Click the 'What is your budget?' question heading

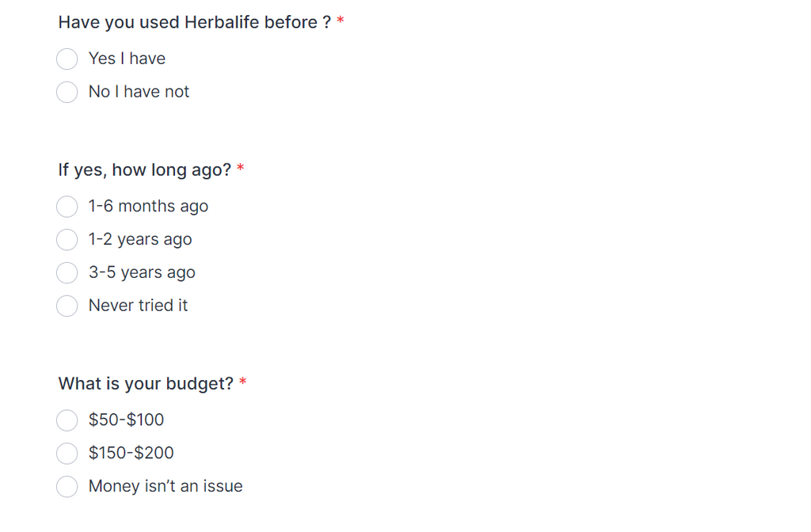146,384
